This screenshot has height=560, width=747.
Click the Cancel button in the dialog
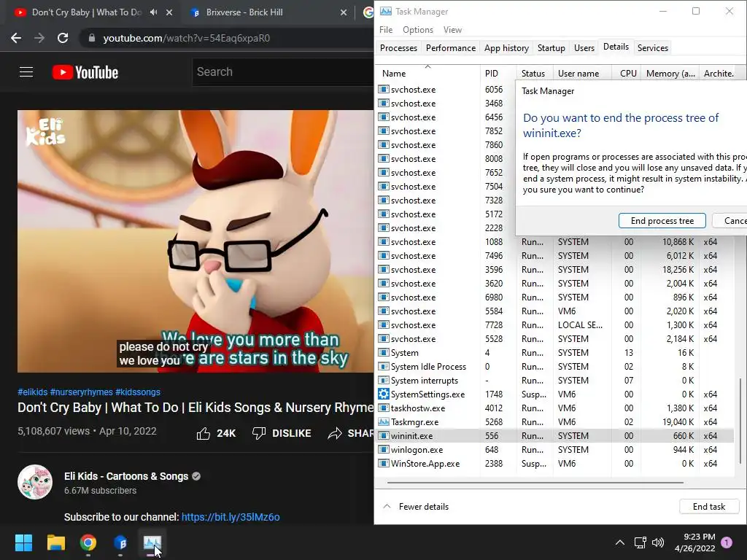click(729, 220)
